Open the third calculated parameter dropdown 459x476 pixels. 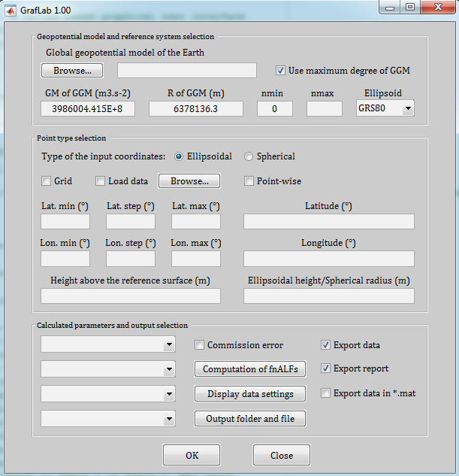click(108, 394)
